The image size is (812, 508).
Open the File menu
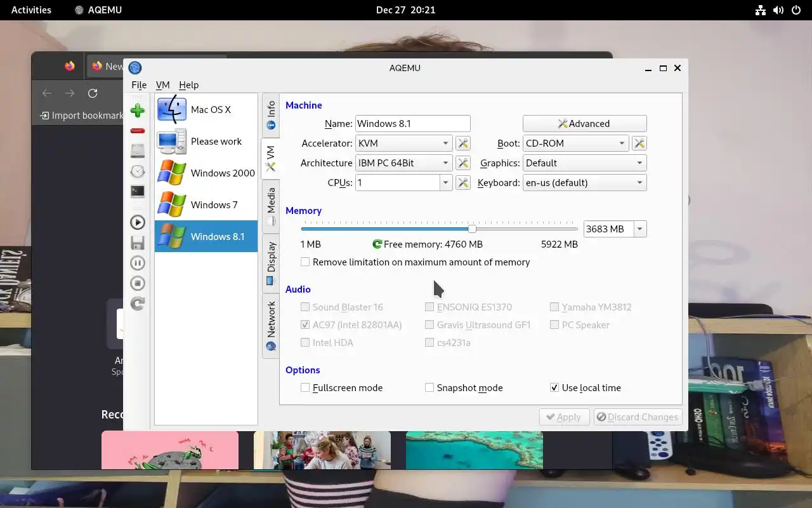pyautogui.click(x=139, y=84)
